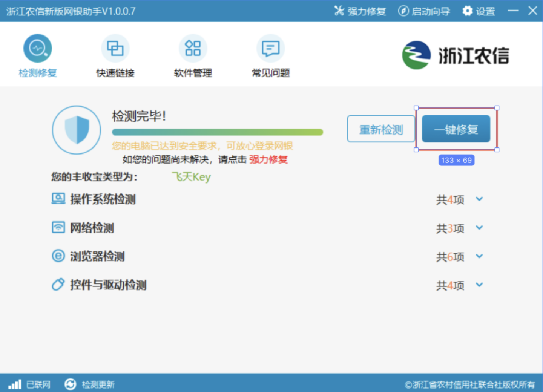
Task: Select the 常见问题 tab label
Action: click(270, 73)
